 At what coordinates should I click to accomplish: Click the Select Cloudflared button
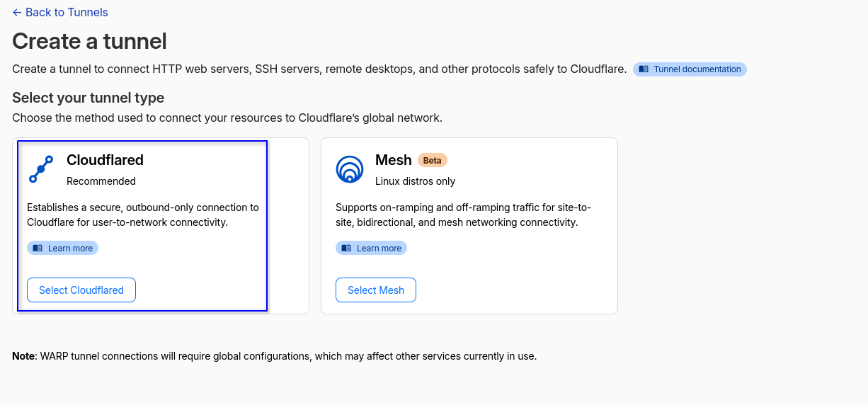pos(81,290)
